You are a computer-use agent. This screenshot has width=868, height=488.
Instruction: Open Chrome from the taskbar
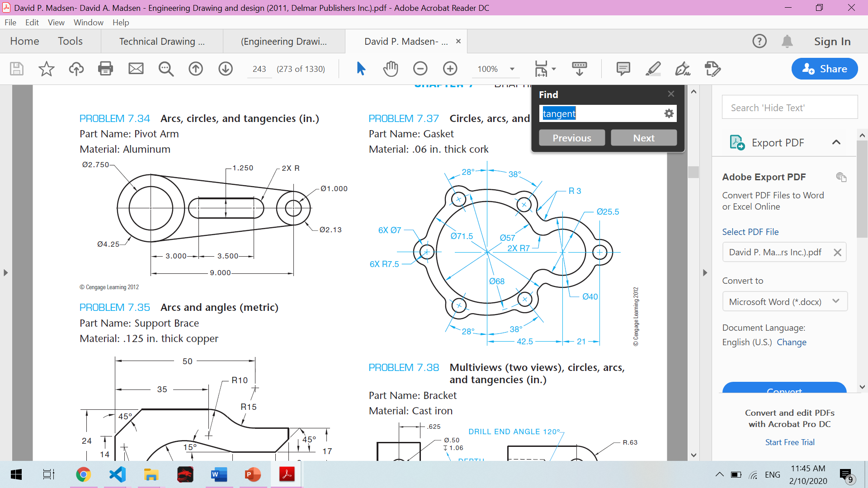pos(83,475)
